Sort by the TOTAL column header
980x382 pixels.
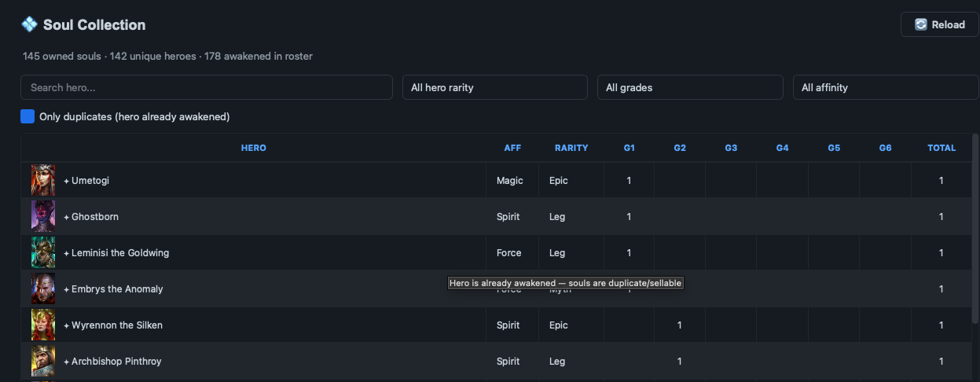[x=941, y=148]
